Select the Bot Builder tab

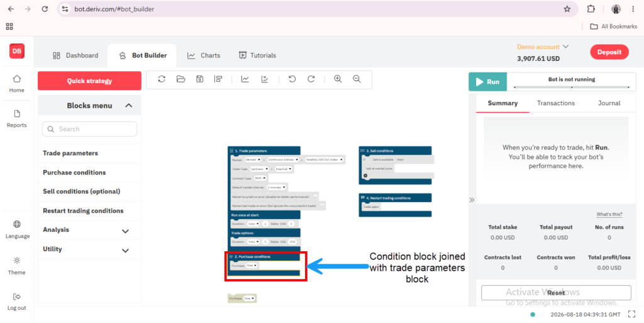[x=142, y=55]
